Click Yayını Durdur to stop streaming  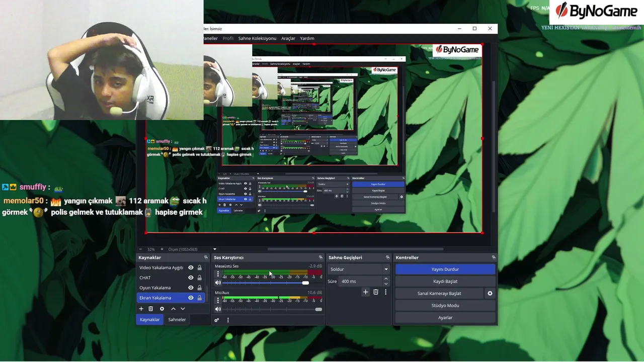(x=445, y=269)
